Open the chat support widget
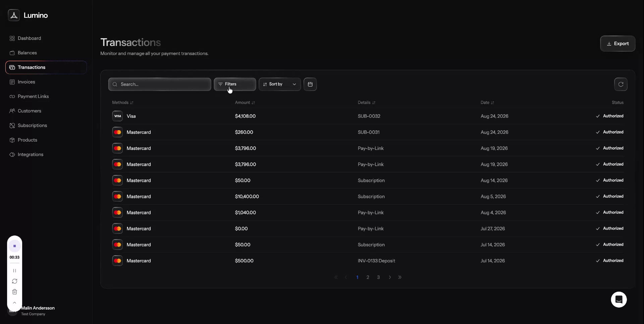The width and height of the screenshot is (644, 324). click(619, 300)
